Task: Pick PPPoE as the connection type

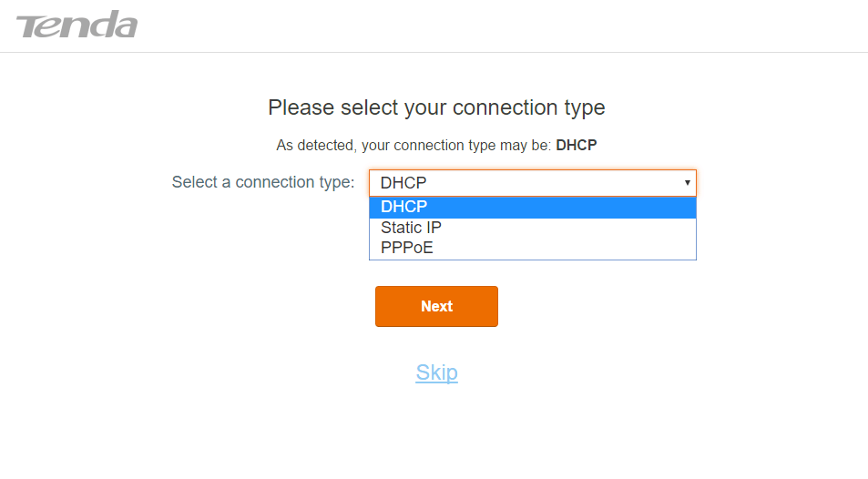Action: coord(406,247)
